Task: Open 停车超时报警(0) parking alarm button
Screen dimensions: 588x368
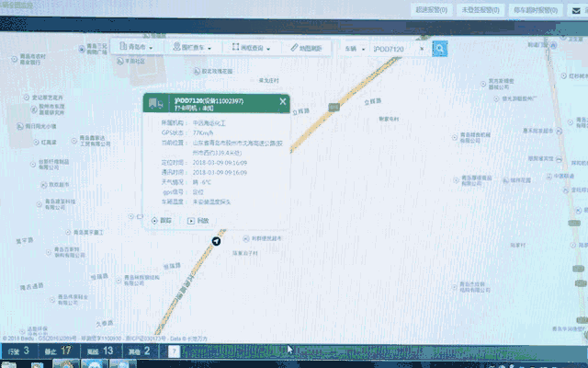Action: 536,10
